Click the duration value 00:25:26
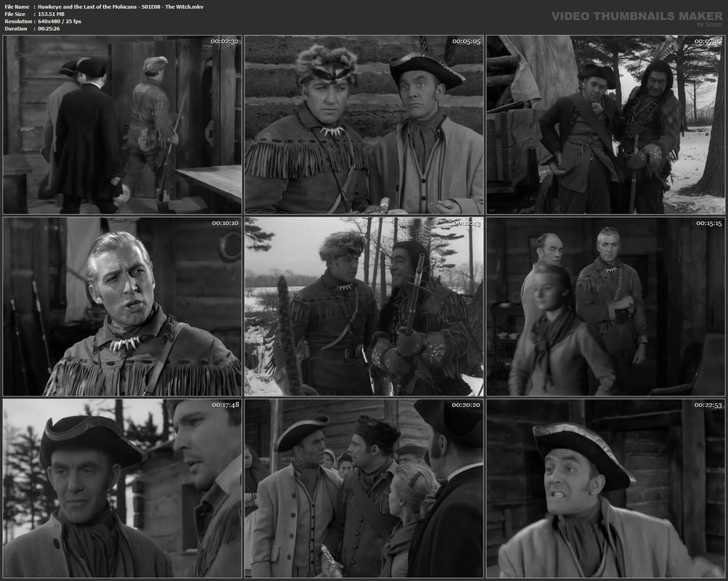The width and height of the screenshot is (728, 581). point(49,29)
